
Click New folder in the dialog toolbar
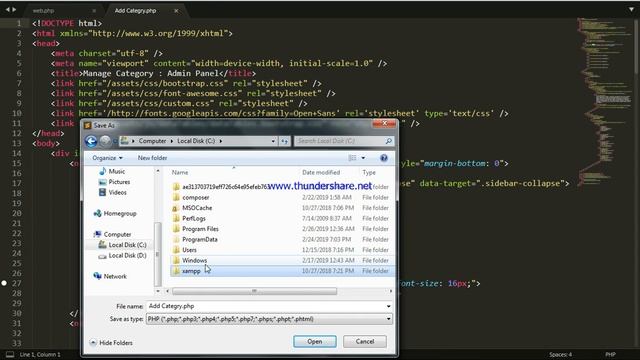pos(152,158)
